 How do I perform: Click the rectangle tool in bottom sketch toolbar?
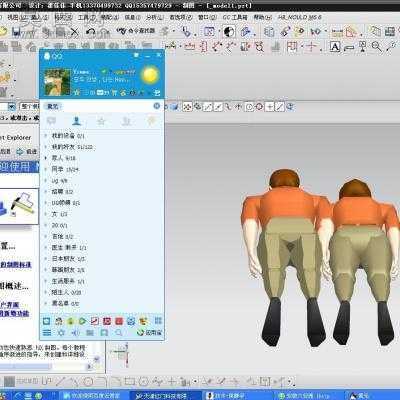[129, 381]
